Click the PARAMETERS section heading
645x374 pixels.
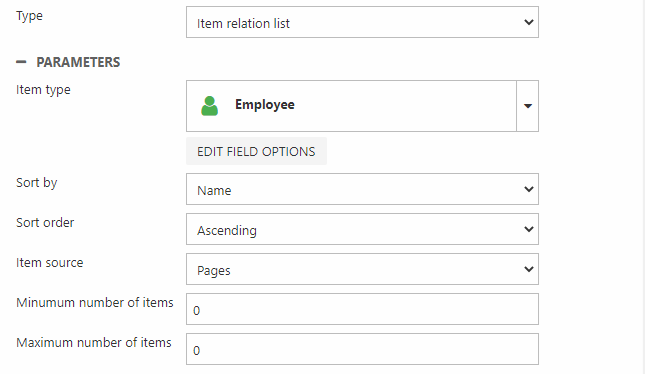[x=78, y=62]
